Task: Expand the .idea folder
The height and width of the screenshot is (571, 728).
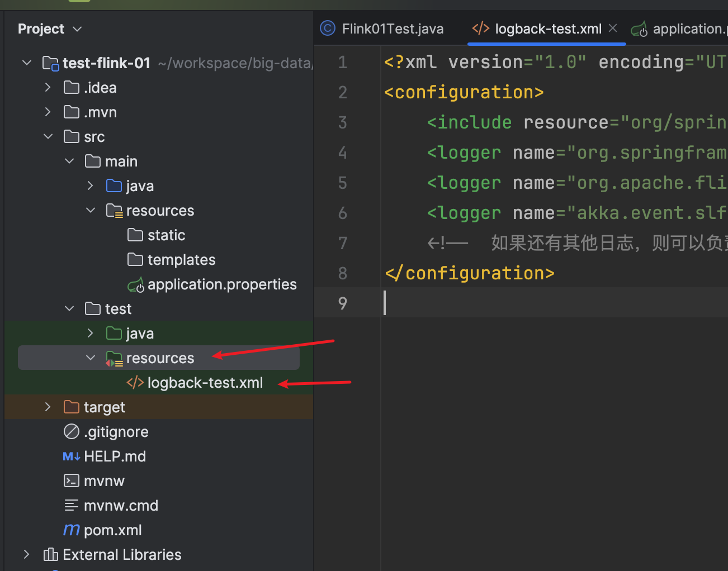Action: pos(48,87)
